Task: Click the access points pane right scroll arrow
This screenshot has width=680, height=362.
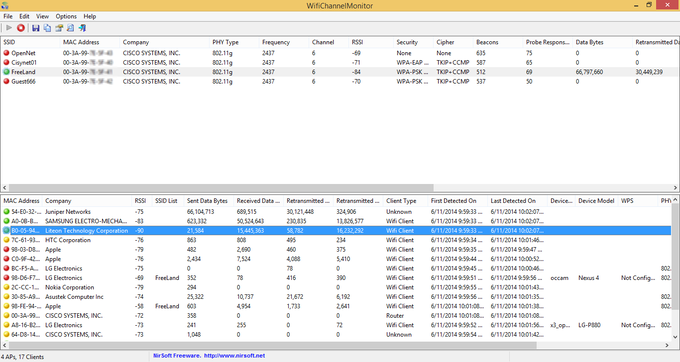Action: pyautogui.click(x=675, y=188)
